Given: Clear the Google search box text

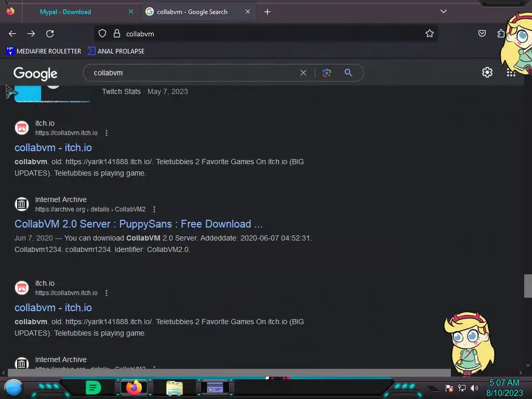Looking at the screenshot, I should (x=303, y=73).
